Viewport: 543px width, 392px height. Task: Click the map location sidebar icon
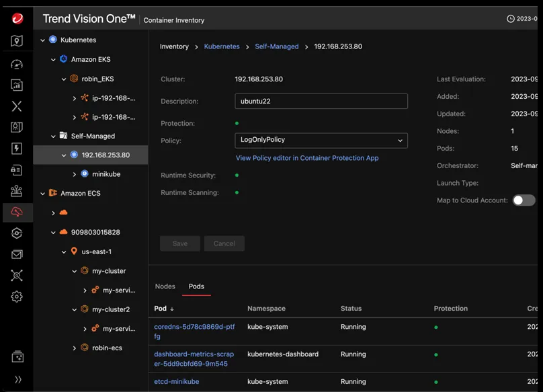click(17, 42)
